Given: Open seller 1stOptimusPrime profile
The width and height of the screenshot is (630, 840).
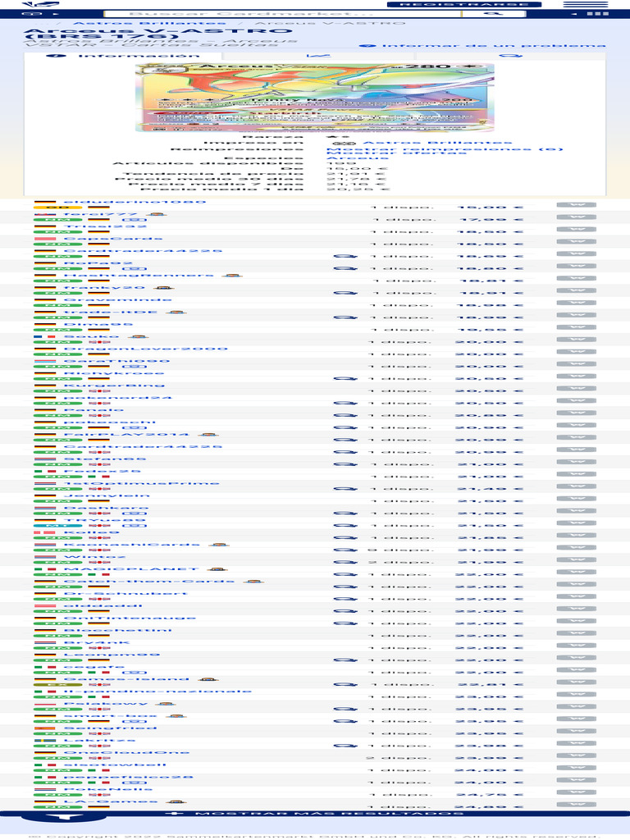Looking at the screenshot, I should point(141,483).
